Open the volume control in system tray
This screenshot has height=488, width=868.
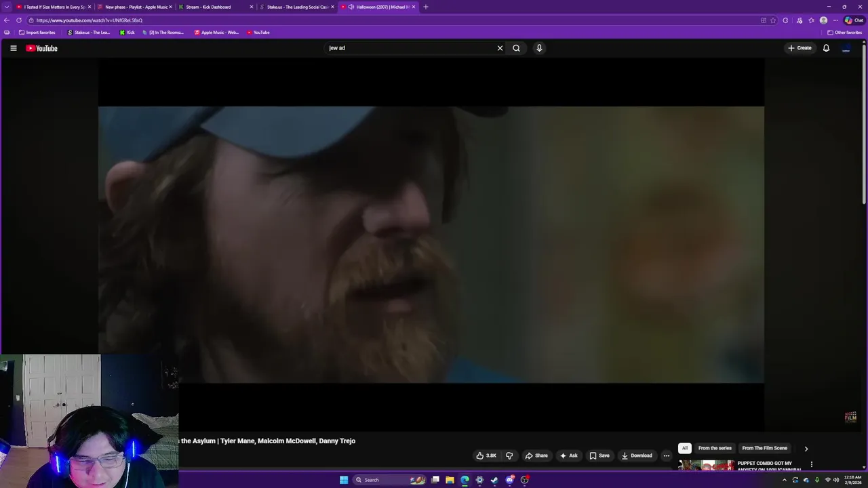pyautogui.click(x=836, y=480)
